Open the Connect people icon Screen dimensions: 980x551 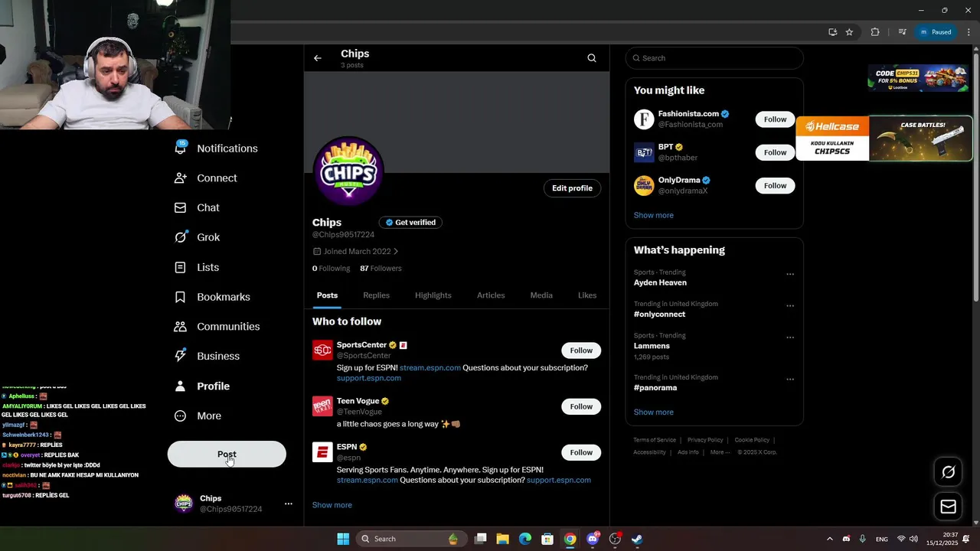point(180,178)
